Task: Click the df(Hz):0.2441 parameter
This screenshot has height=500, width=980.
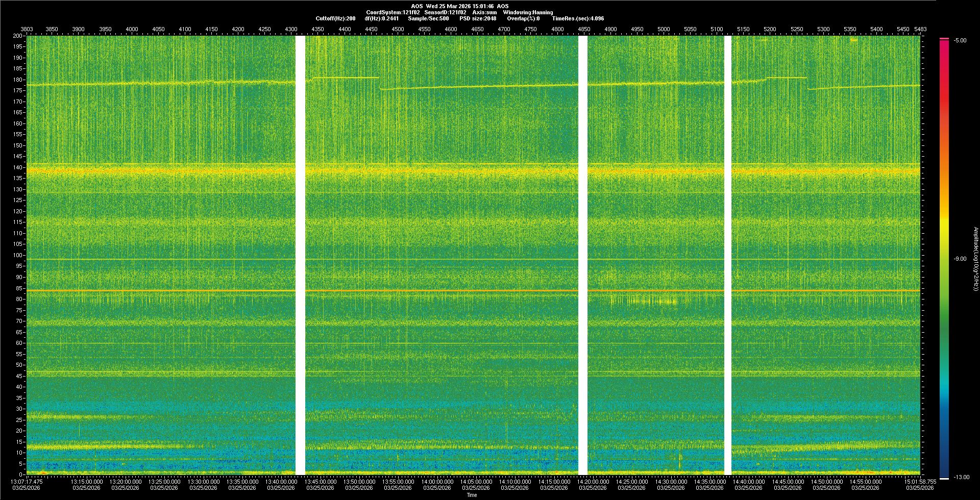Action: [381, 18]
